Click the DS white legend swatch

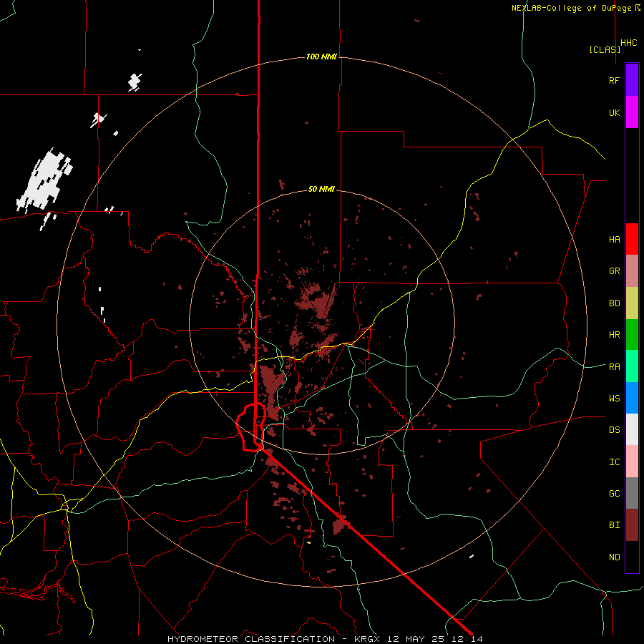[632, 429]
